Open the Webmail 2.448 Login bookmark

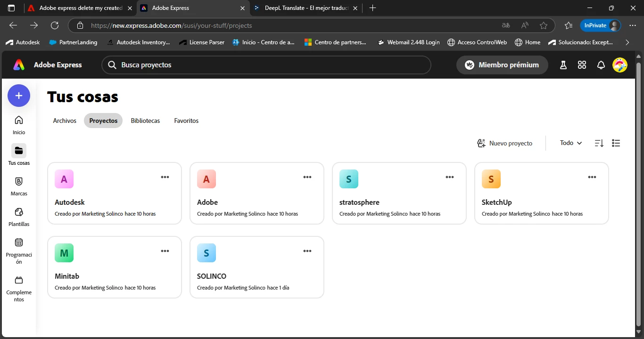point(408,42)
